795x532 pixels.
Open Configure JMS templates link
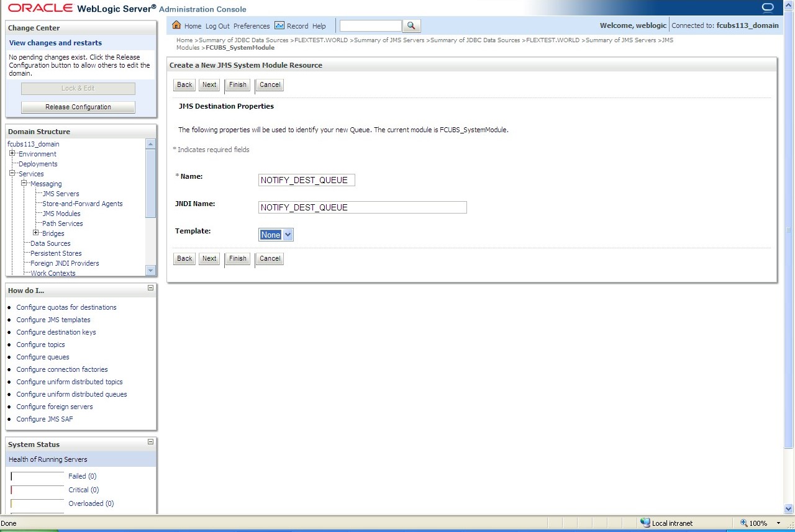(x=53, y=320)
